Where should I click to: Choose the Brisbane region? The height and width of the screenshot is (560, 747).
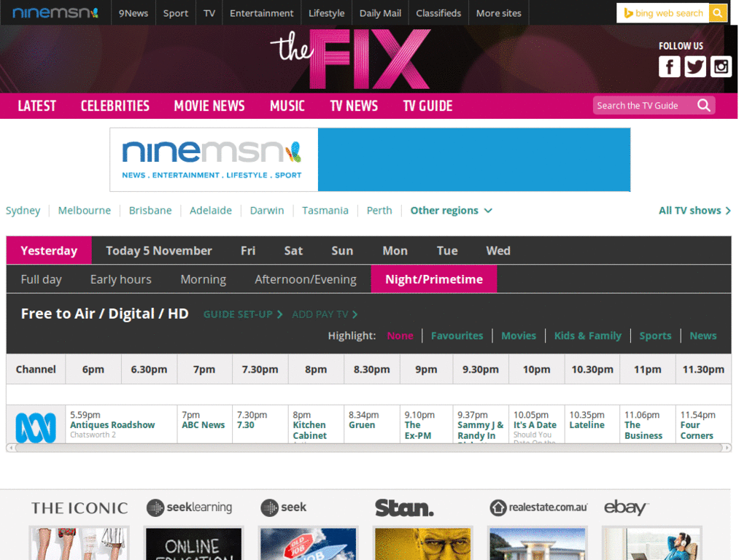150,211
